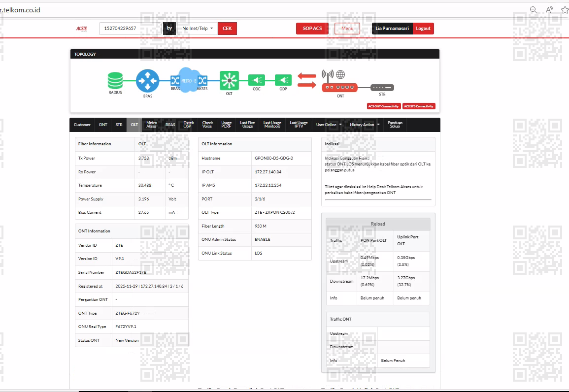Click the Uplink Port downstream 3.27Gbps cell

coord(412,282)
